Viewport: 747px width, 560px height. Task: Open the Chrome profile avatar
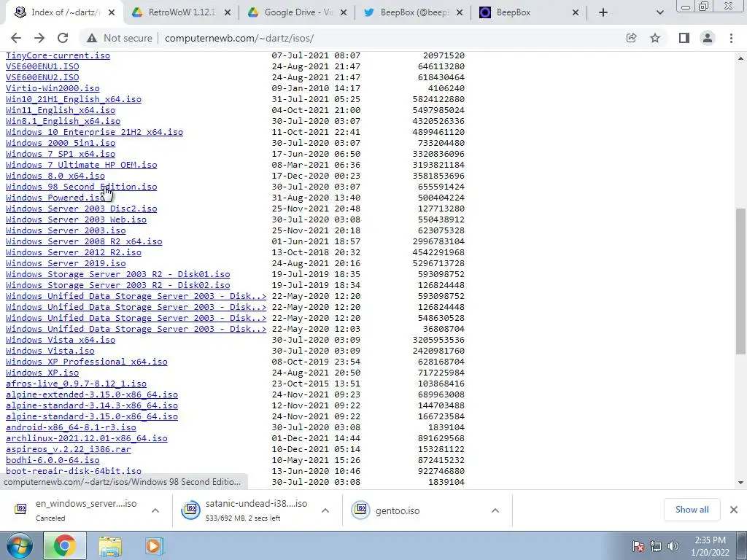tap(708, 38)
